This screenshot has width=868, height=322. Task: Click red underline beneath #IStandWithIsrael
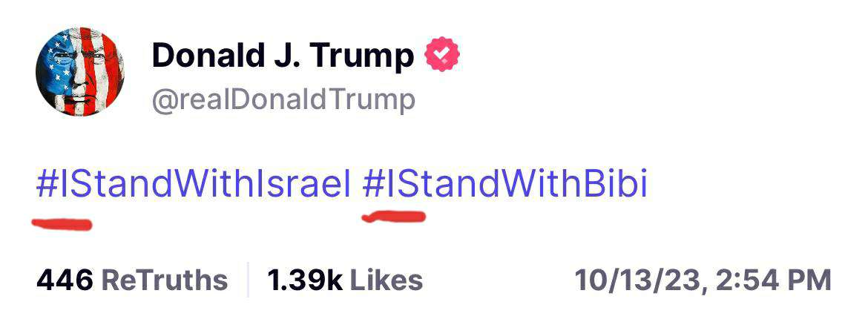coord(64,223)
